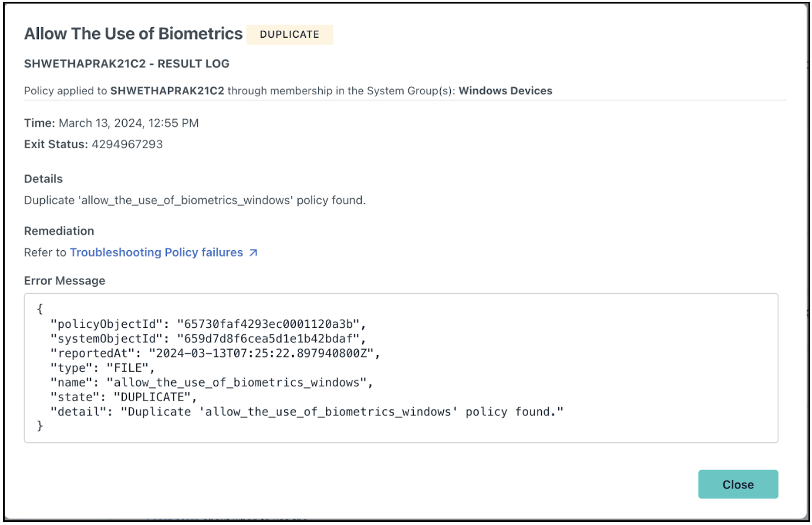Click the "state": "DUPLICATE" line
This screenshot has width=812, height=525.
(x=124, y=397)
